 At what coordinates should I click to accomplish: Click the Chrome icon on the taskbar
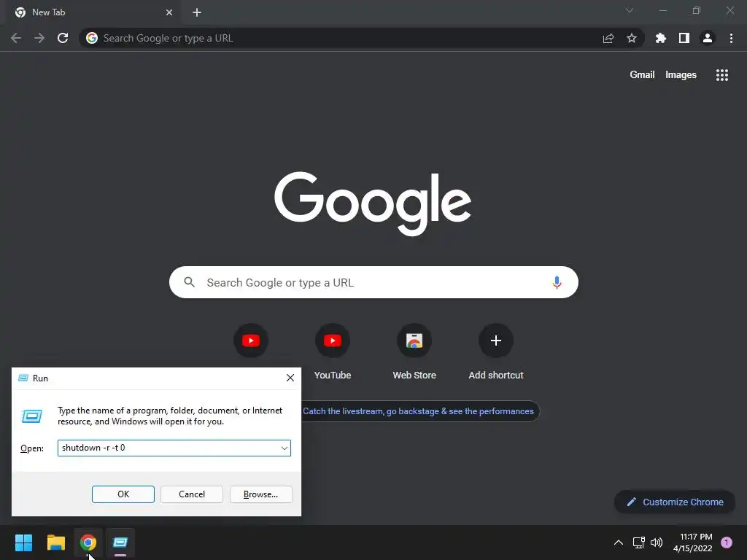click(x=88, y=542)
